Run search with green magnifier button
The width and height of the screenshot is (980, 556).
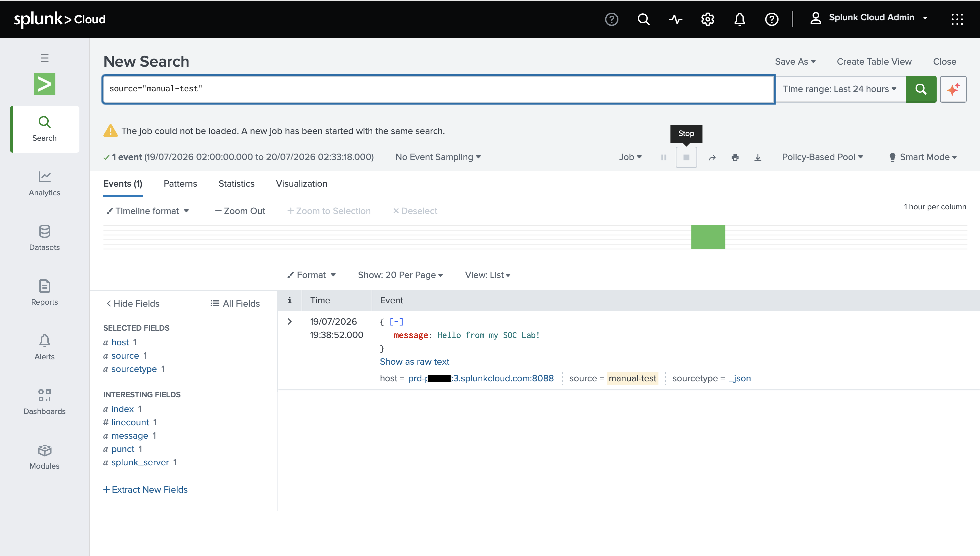point(921,89)
